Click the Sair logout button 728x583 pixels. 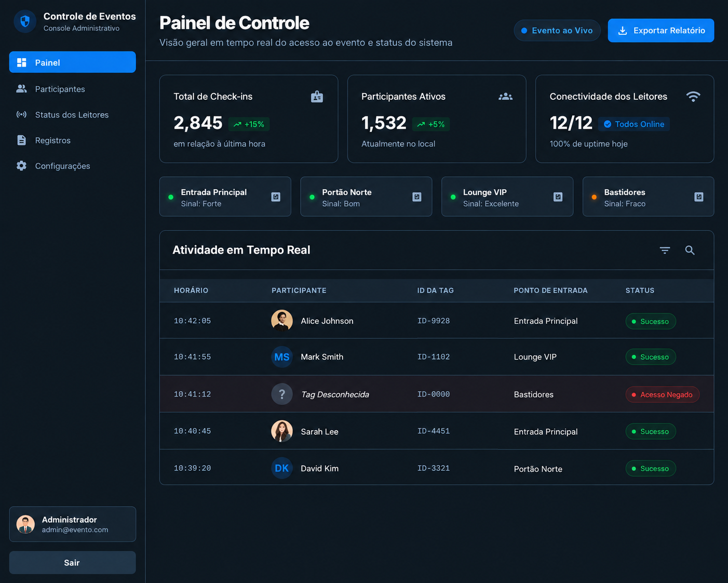coord(73,563)
